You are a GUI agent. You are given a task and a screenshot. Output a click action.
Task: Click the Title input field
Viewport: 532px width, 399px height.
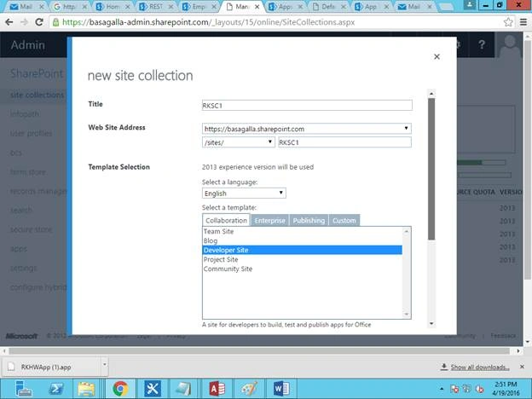tap(307, 105)
